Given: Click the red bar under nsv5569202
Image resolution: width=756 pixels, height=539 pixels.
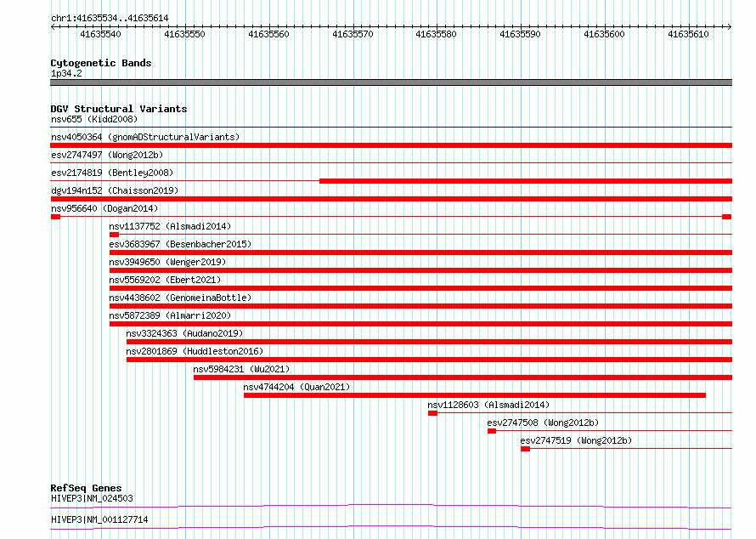Looking at the screenshot, I should click(x=421, y=288).
